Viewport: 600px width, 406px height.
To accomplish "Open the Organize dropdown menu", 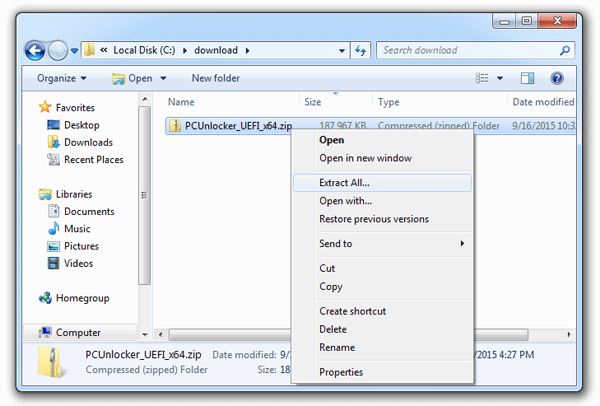I will pos(62,78).
